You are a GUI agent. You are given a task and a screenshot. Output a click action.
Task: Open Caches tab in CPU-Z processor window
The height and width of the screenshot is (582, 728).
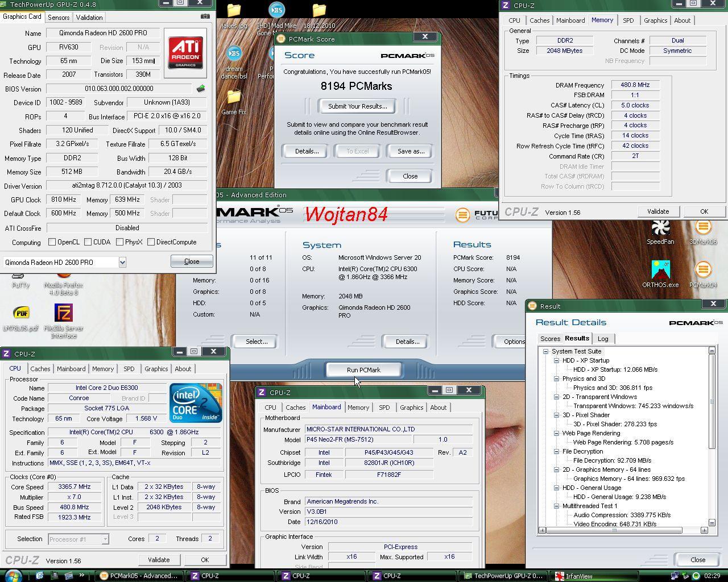point(40,369)
